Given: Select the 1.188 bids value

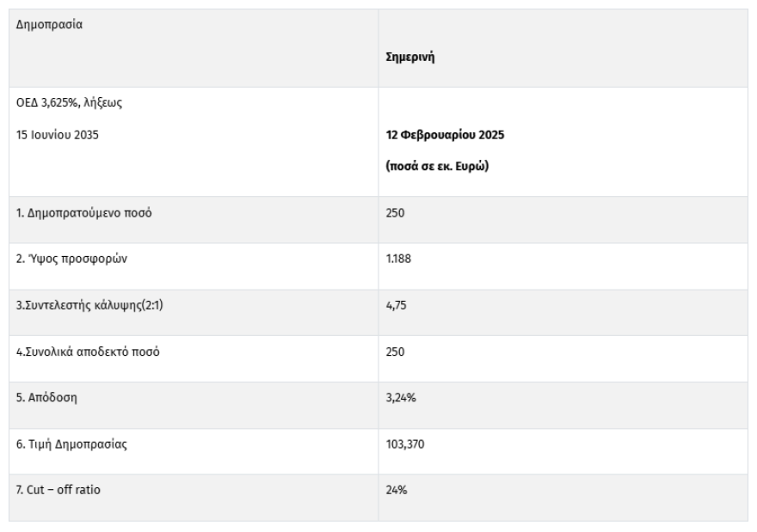Looking at the screenshot, I should tap(399, 260).
